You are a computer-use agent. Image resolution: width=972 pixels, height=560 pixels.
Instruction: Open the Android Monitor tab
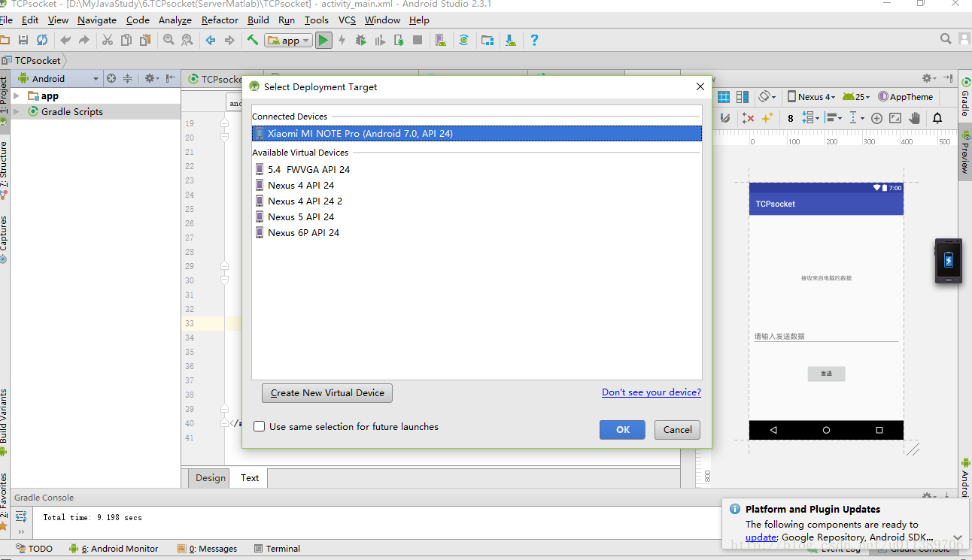pos(114,549)
